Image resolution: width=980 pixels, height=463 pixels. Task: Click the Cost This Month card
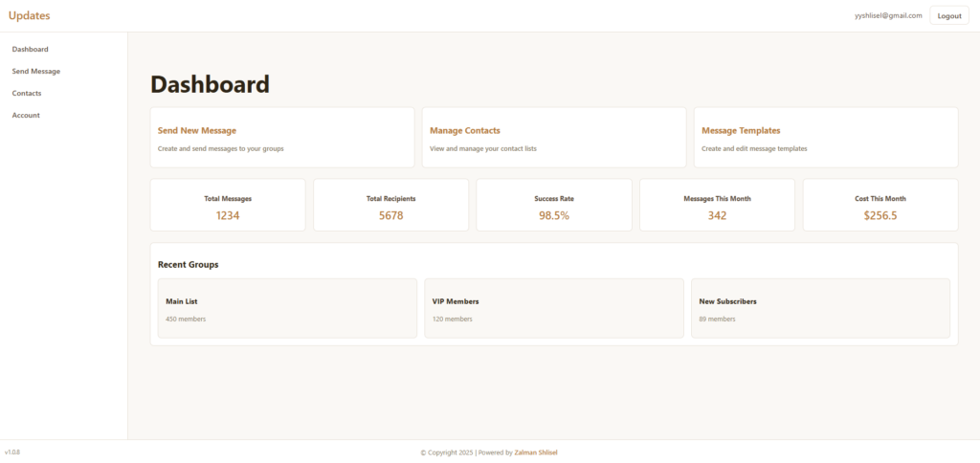click(x=880, y=206)
